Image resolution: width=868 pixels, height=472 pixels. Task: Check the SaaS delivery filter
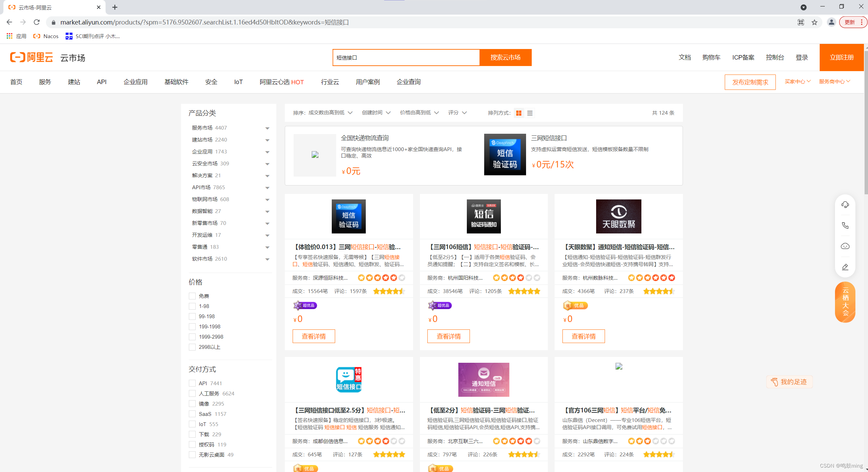coord(192,414)
